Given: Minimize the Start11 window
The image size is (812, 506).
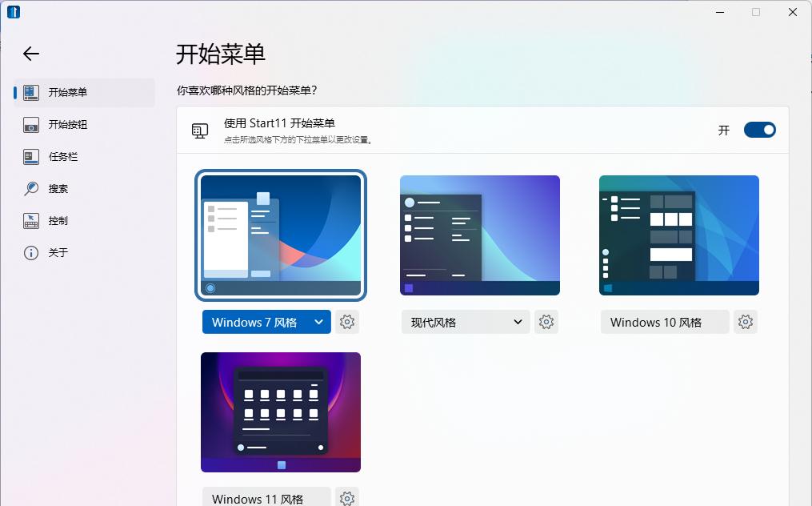Looking at the screenshot, I should pyautogui.click(x=720, y=12).
